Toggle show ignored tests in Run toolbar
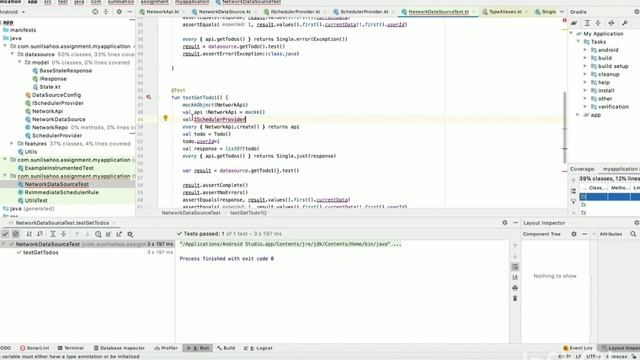The image size is (640, 360). 16,234
